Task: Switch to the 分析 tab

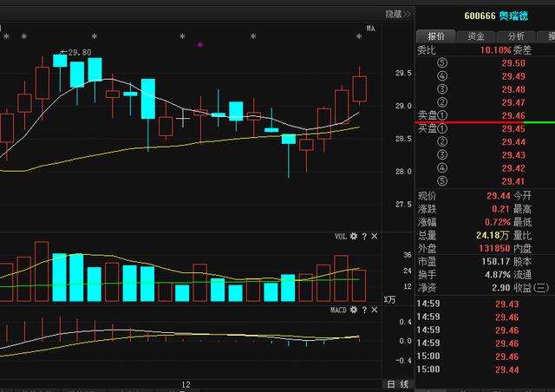Action: (516, 36)
